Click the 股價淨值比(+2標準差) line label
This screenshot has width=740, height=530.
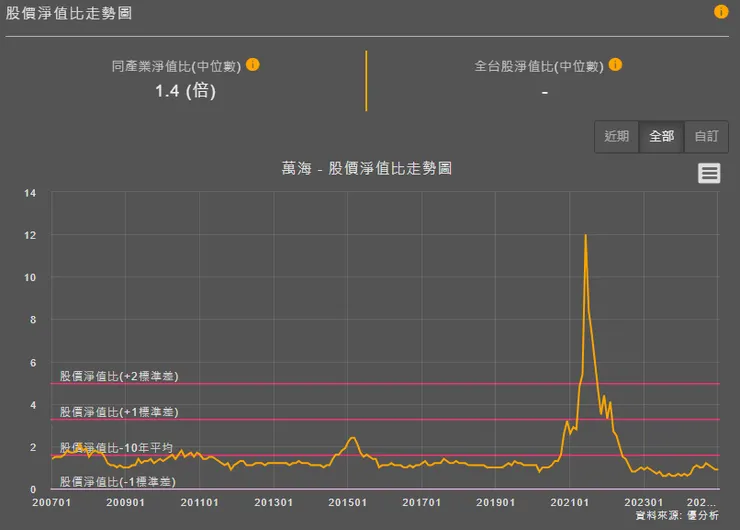[119, 376]
